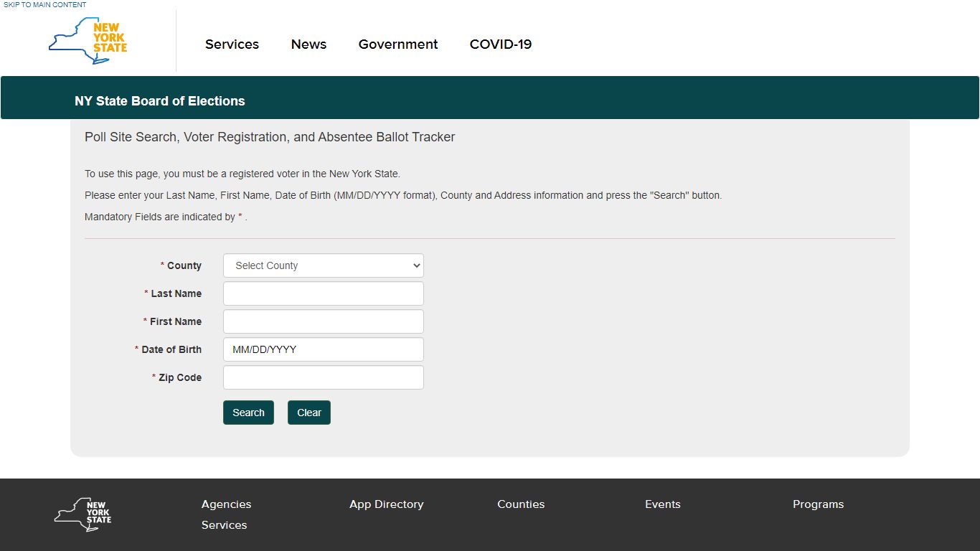Open the Events footer link

662,504
